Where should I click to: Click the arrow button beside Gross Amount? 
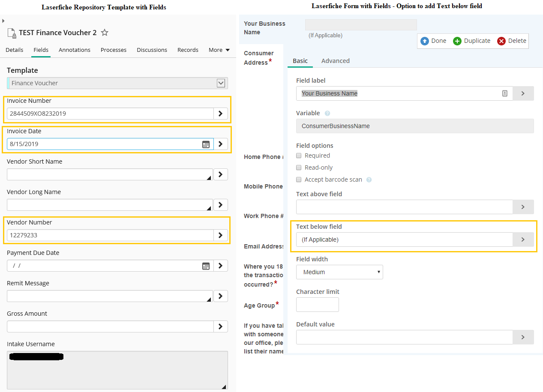click(221, 326)
